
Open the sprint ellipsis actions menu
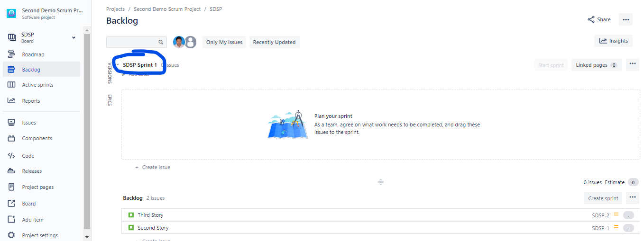click(x=633, y=65)
